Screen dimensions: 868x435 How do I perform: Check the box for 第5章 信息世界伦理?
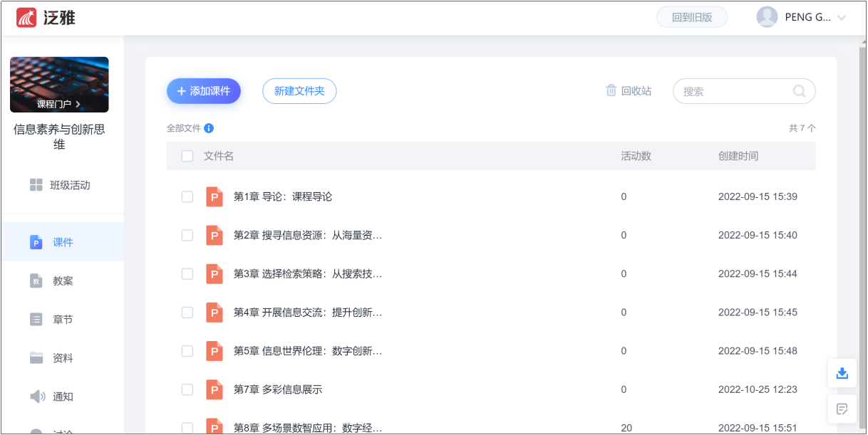click(187, 351)
